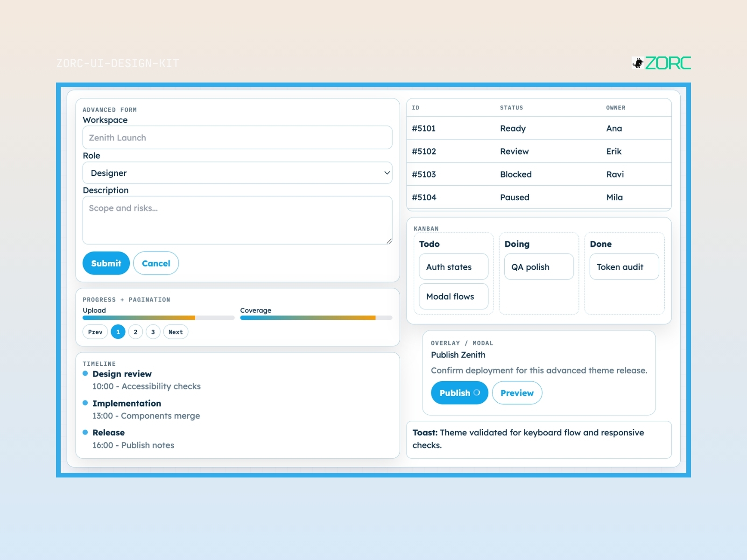Click '13:00 - Components merge' text

point(146,416)
